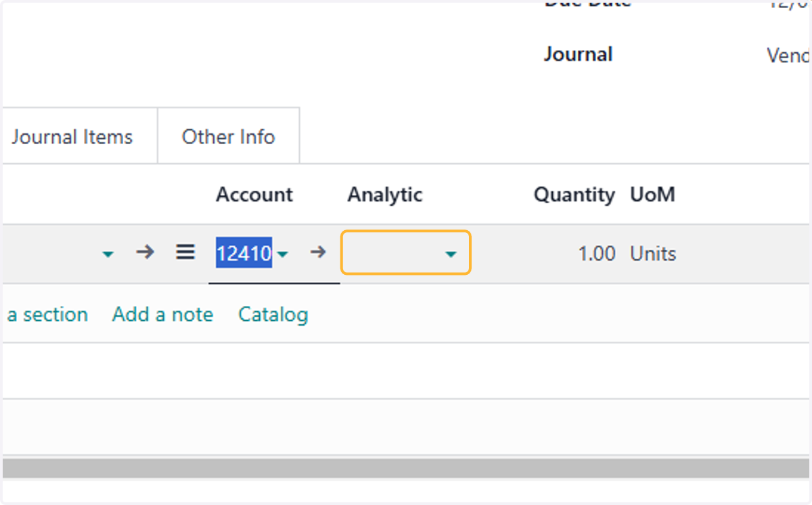Screen dimensions: 812x505
Task: Click the Units UoM cell
Action: coord(653,254)
